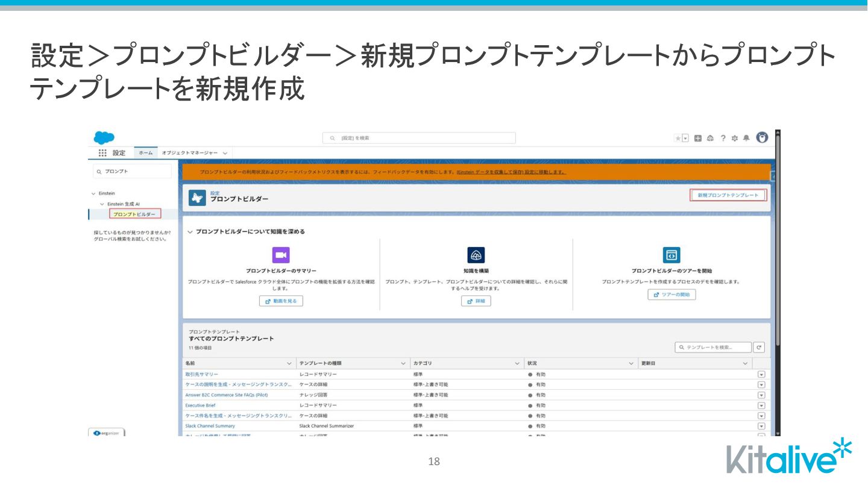The width and height of the screenshot is (868, 488).
Task: Open the setup gear icon
Action: click(x=734, y=138)
